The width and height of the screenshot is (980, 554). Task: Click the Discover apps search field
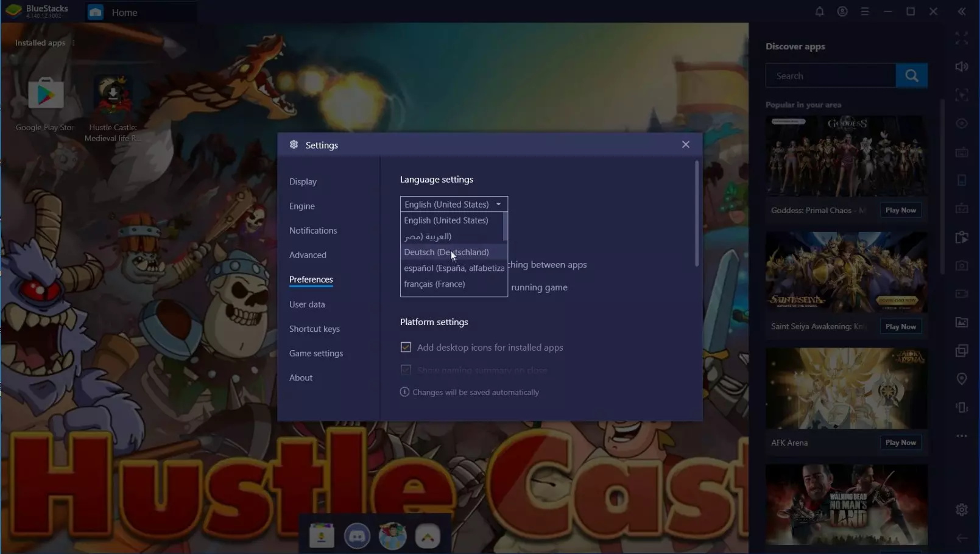point(830,76)
